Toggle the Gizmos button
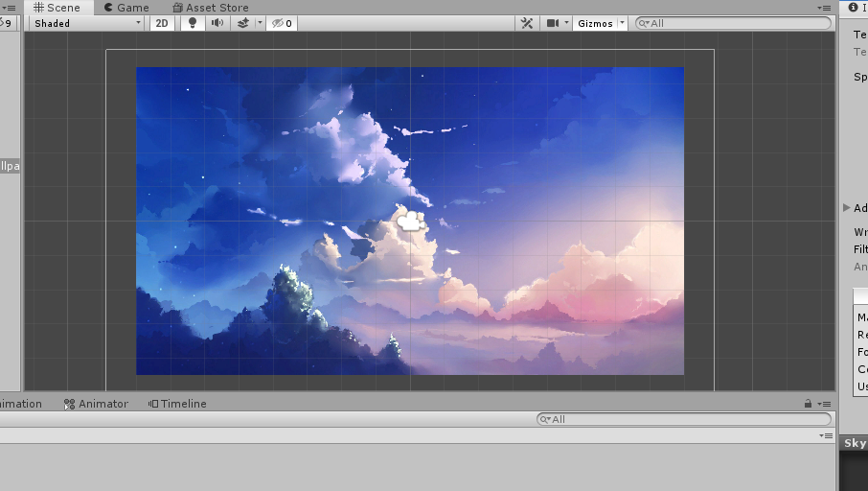The image size is (868, 491). (x=595, y=23)
